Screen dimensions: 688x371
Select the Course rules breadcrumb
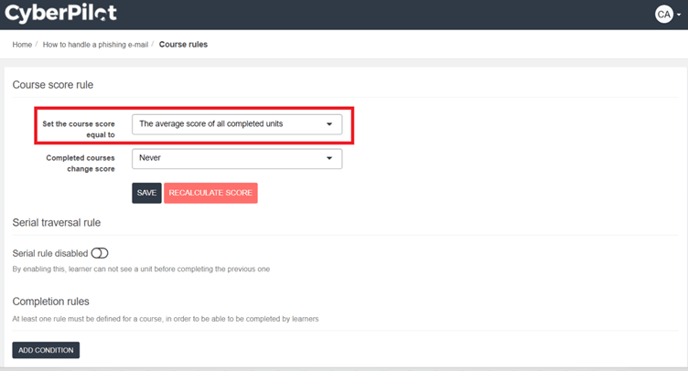tap(183, 44)
